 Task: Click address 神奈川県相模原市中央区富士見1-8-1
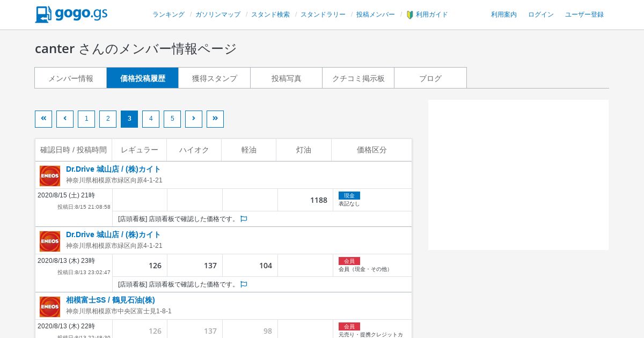(119, 311)
